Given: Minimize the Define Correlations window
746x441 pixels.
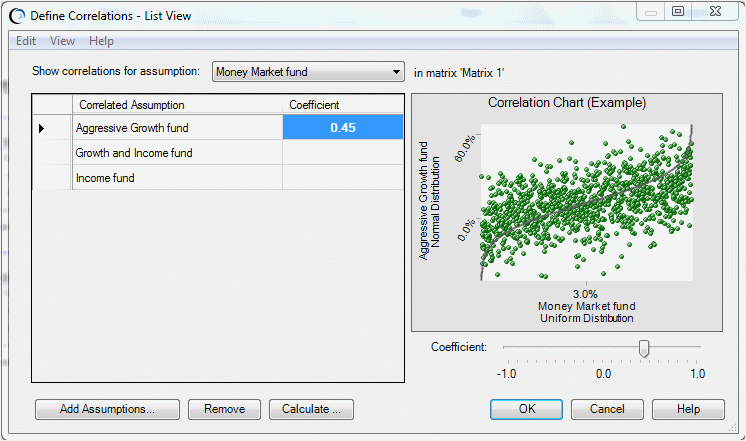Looking at the screenshot, I should pyautogui.click(x=651, y=11).
